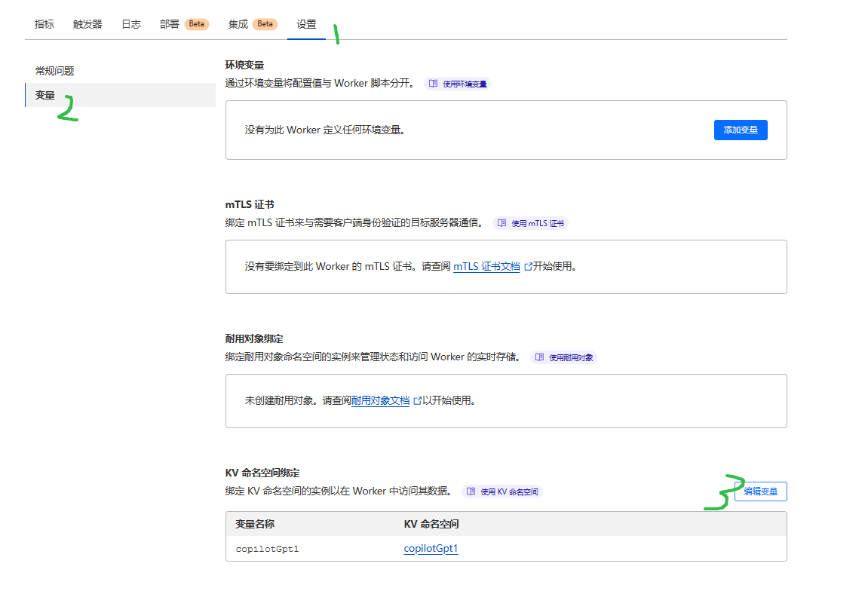Select 变量 in the settings sidebar
The height and width of the screenshot is (591, 868).
[x=45, y=95]
